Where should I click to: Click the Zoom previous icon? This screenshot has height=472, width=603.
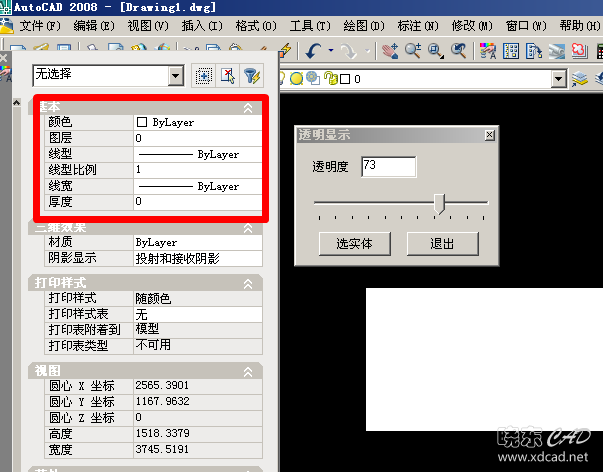[x=459, y=51]
